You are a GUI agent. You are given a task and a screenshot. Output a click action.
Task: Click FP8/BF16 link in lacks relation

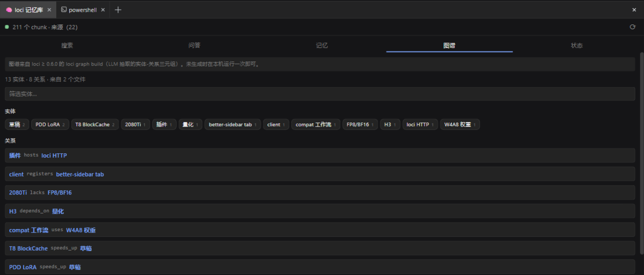point(60,192)
